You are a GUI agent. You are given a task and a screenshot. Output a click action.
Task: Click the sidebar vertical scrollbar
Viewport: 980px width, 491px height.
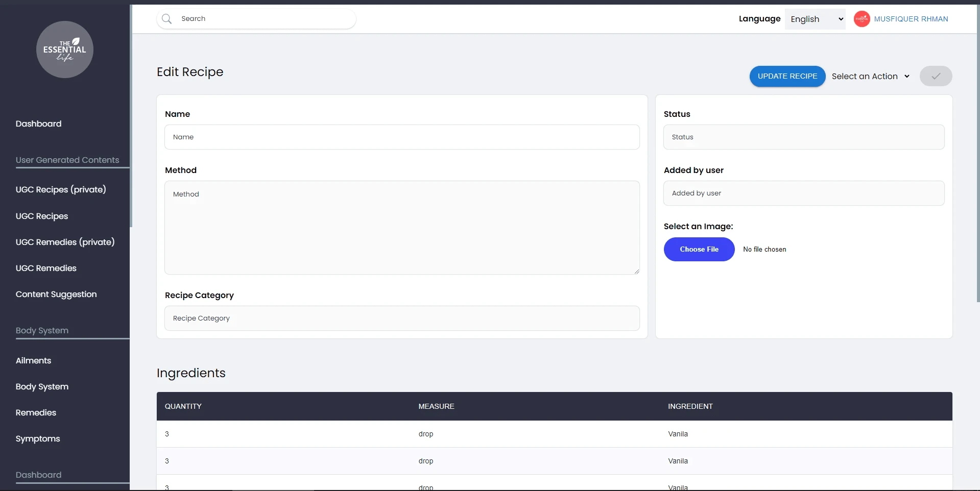click(x=131, y=116)
